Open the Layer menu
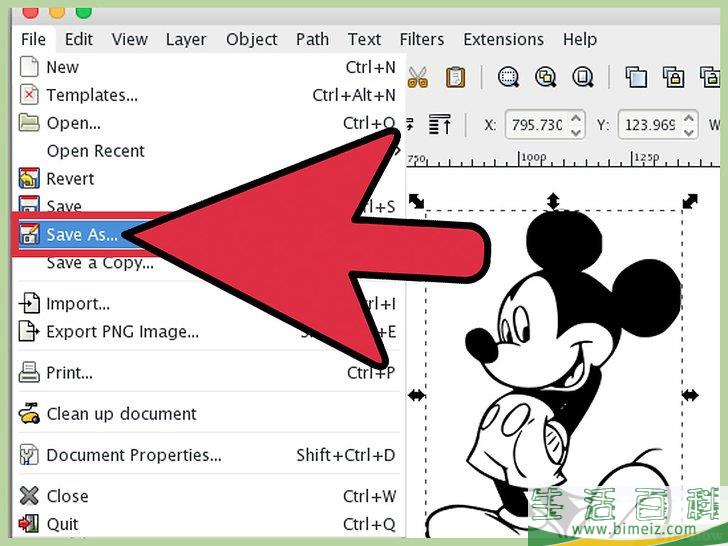 coord(186,39)
